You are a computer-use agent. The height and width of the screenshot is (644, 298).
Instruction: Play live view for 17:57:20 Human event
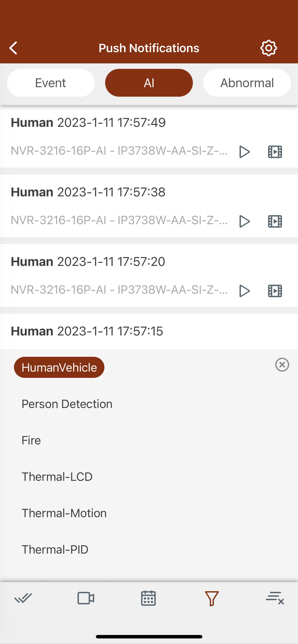244,291
